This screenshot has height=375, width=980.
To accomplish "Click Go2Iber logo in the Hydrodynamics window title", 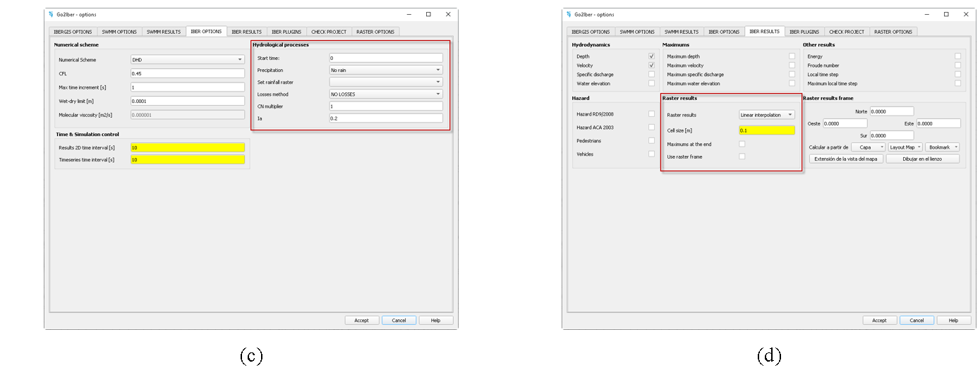I will (x=569, y=14).
